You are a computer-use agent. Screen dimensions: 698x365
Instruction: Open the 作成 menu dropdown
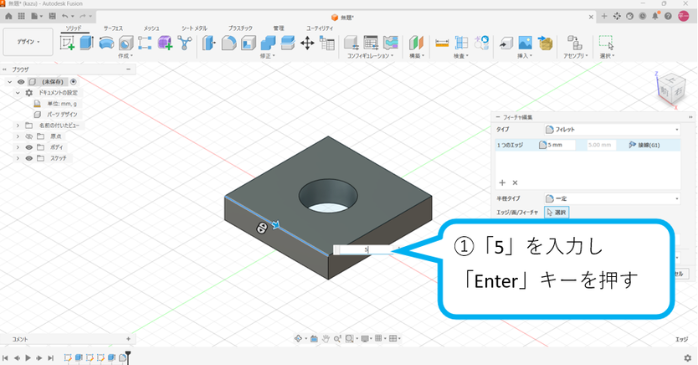(x=125, y=56)
